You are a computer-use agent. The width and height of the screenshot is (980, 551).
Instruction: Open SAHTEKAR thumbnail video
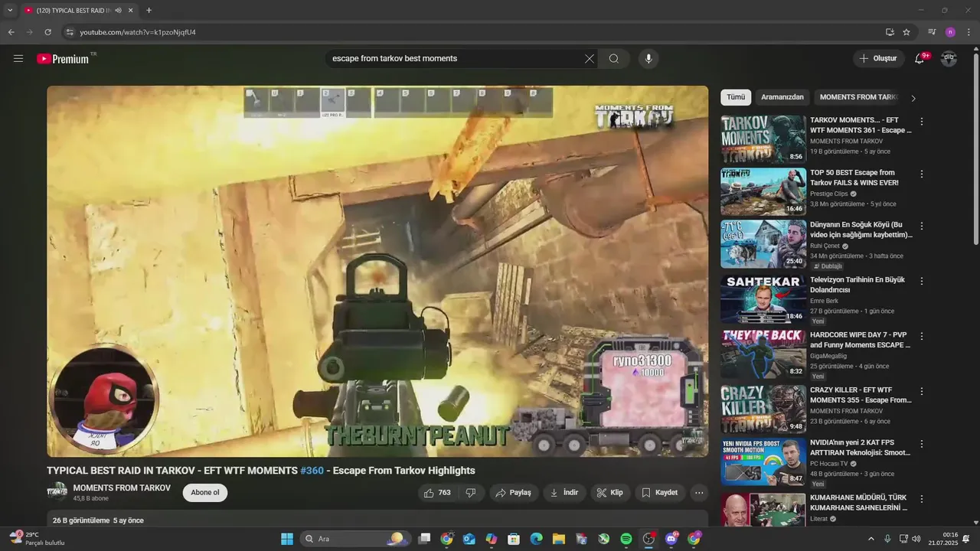click(x=763, y=299)
